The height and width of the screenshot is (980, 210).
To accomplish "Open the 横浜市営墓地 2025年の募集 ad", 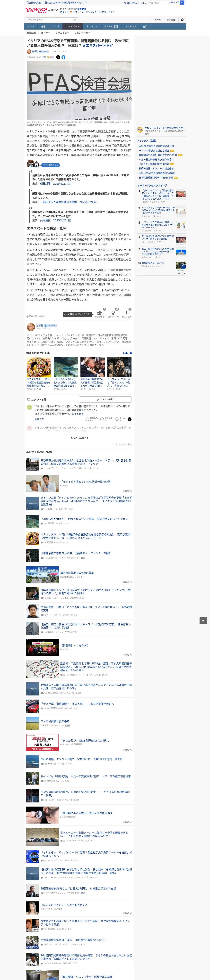I will pyautogui.click(x=77, y=572).
